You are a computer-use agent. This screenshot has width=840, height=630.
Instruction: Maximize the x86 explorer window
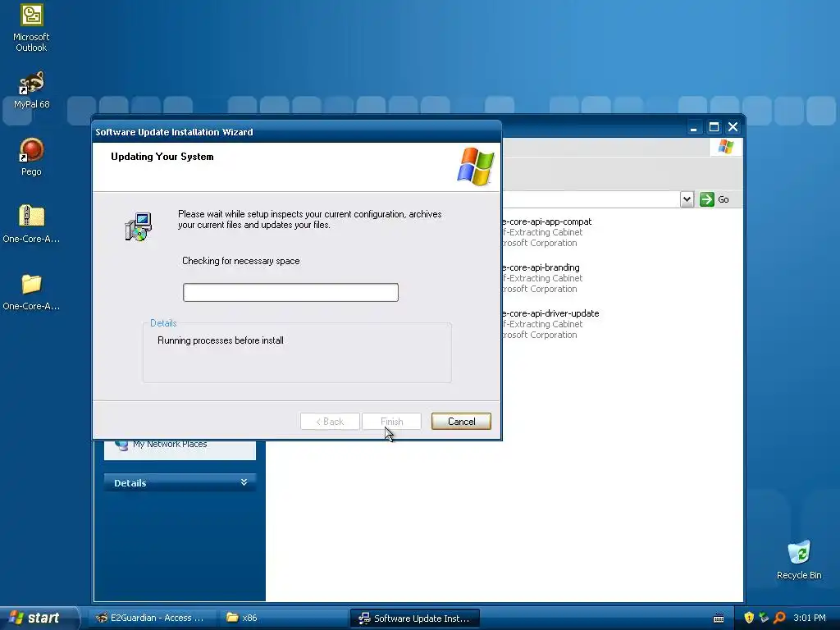[714, 127]
